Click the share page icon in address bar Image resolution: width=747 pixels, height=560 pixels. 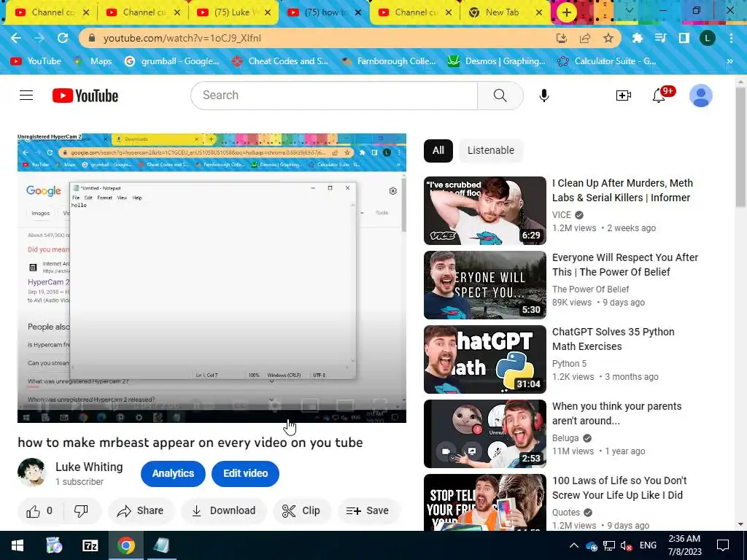click(585, 38)
